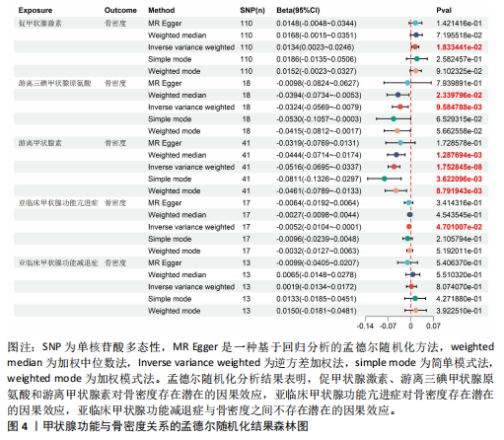Click the red p-value 9.584788e-03
This screenshot has height=440, width=504.
(x=459, y=108)
